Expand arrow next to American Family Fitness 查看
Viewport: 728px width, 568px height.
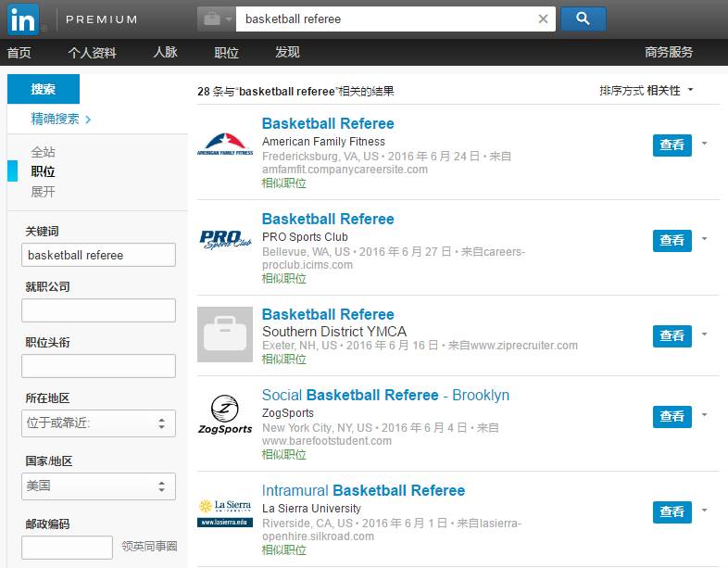point(704,144)
